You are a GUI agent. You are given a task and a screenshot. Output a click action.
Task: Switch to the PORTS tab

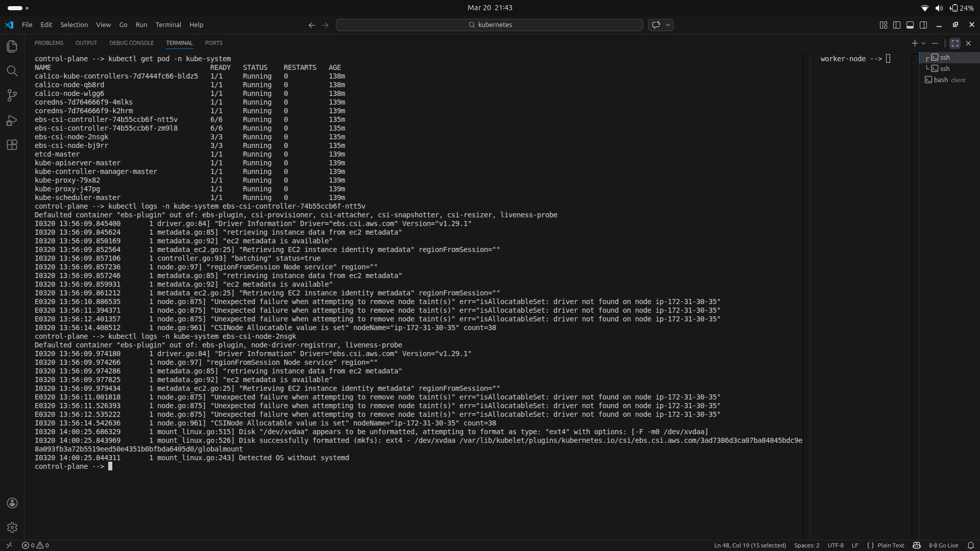point(213,43)
